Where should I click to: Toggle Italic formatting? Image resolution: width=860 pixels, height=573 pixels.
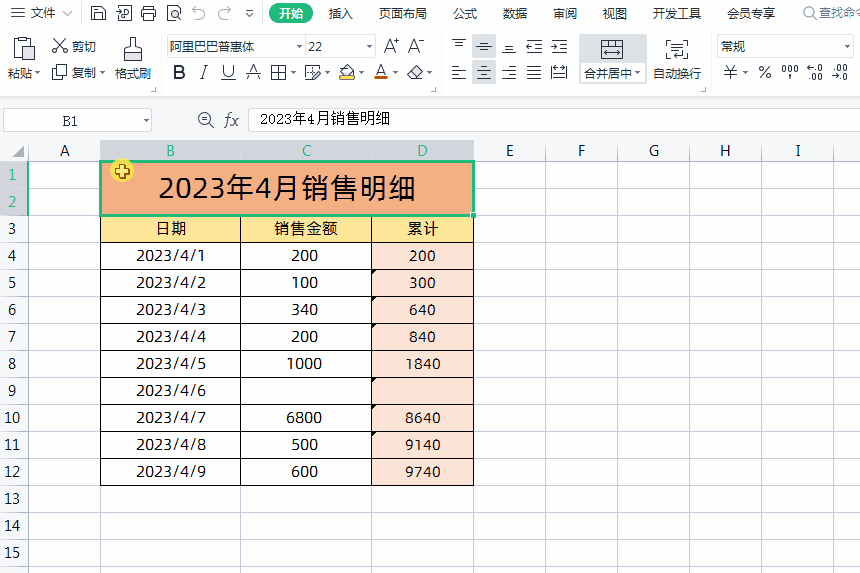(x=203, y=72)
